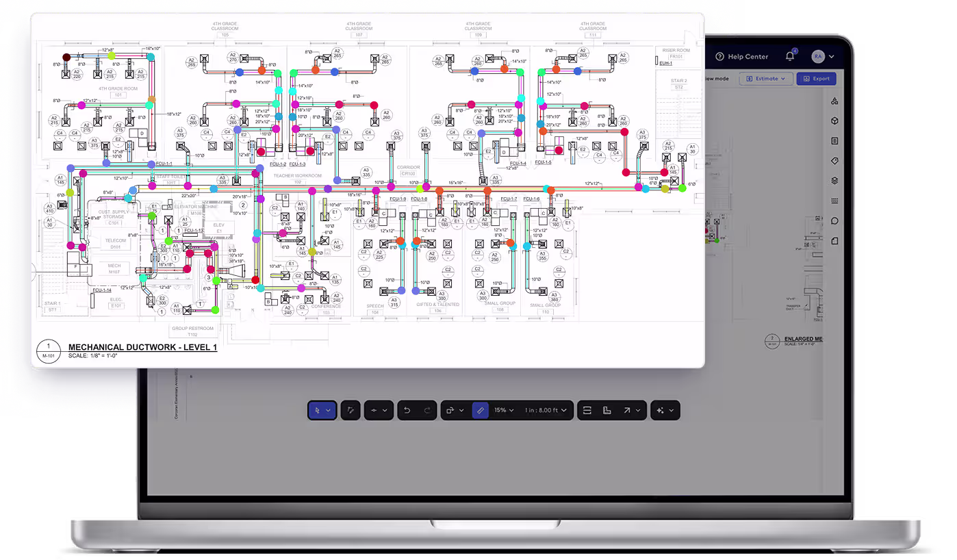Click the horizontal align distribute icon

pyautogui.click(x=587, y=410)
